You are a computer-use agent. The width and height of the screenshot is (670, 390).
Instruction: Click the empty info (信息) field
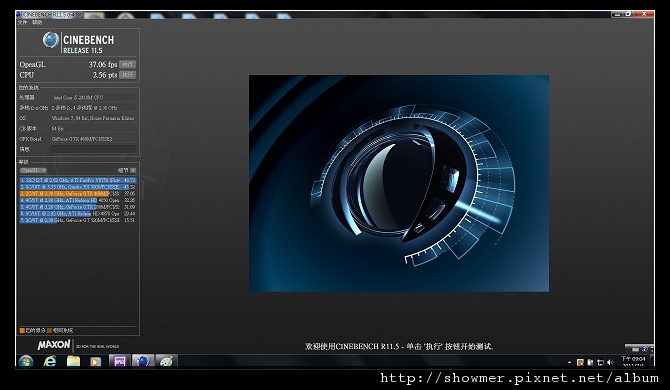[93, 149]
